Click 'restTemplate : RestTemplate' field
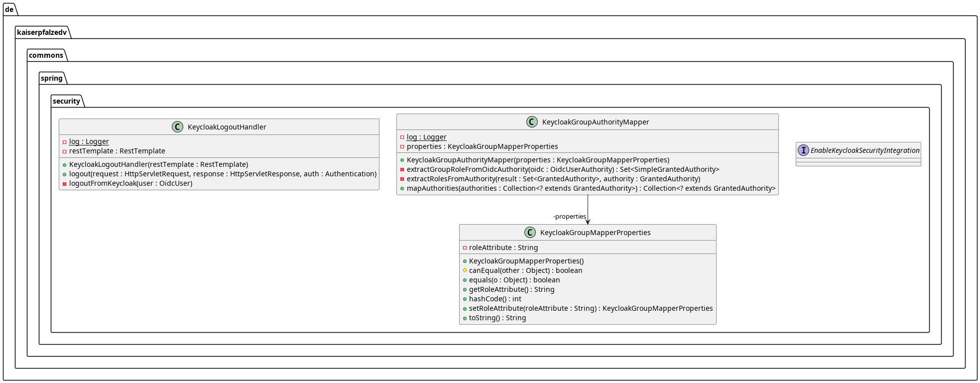The height and width of the screenshot is (383, 980). point(117,151)
